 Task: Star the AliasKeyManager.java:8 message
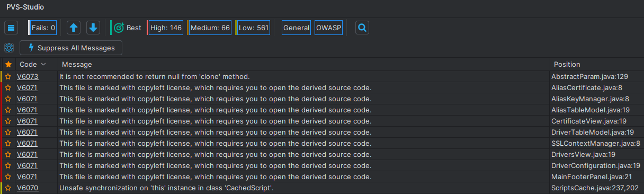(x=8, y=99)
